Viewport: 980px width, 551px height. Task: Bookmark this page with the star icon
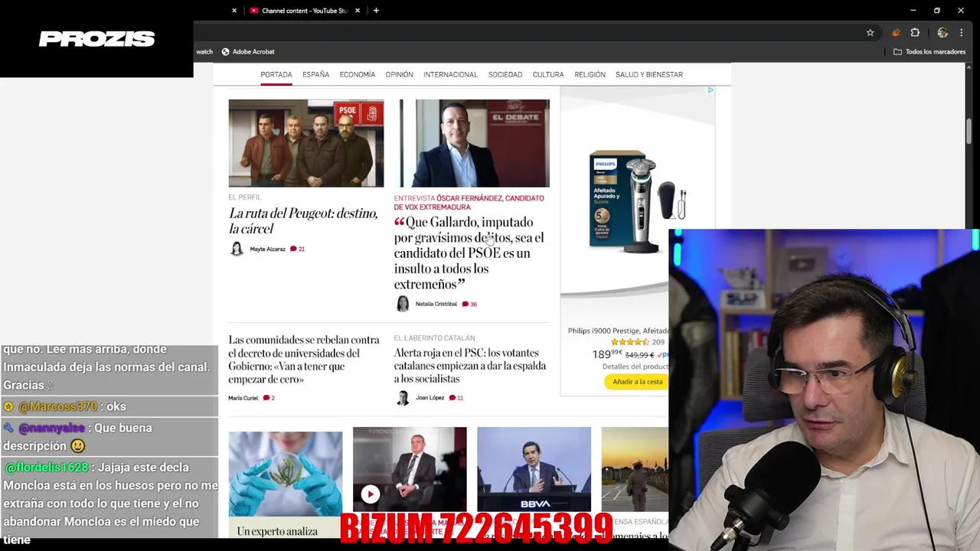click(x=870, y=33)
